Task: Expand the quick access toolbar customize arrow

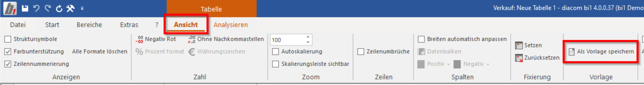Action: (x=82, y=9)
